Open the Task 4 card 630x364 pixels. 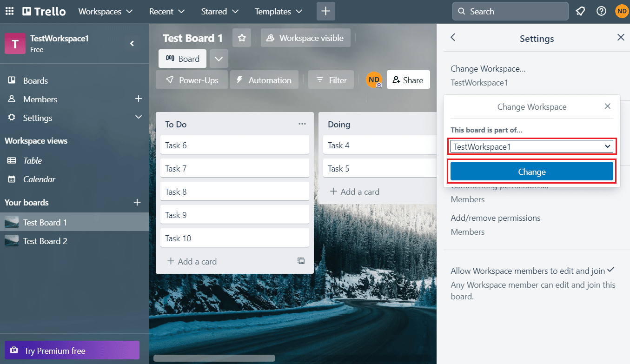[380, 145]
